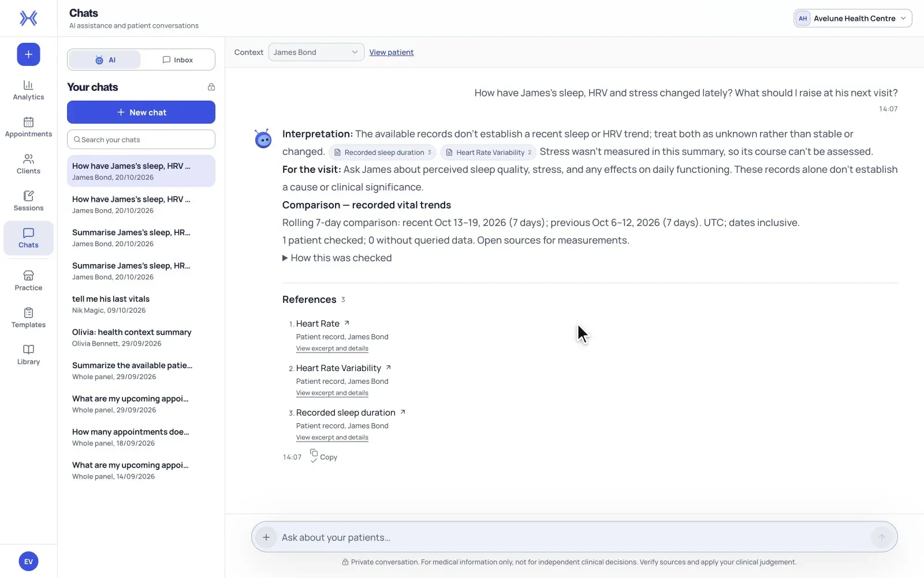Open Heart Rate reference external link arrow
This screenshot has width=924, height=578.
pyautogui.click(x=346, y=323)
